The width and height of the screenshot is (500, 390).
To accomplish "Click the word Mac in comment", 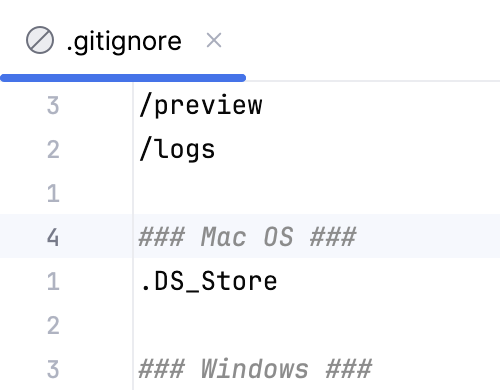I will pyautogui.click(x=224, y=237).
